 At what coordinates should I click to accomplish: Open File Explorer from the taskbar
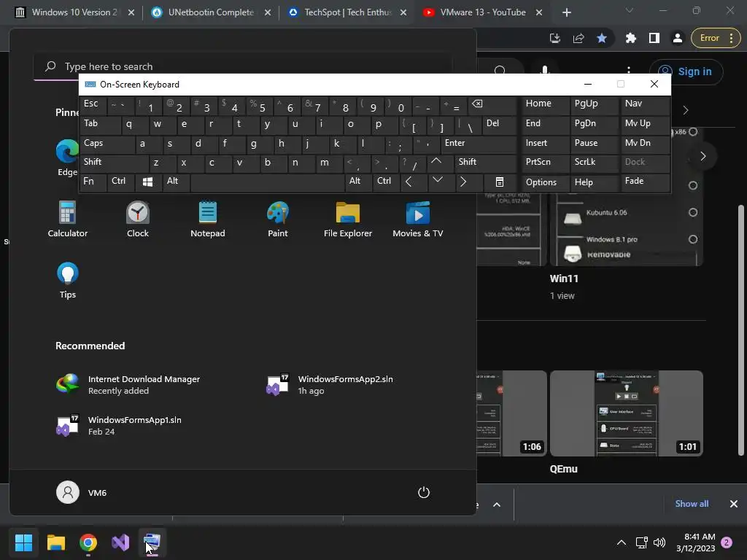click(55, 542)
